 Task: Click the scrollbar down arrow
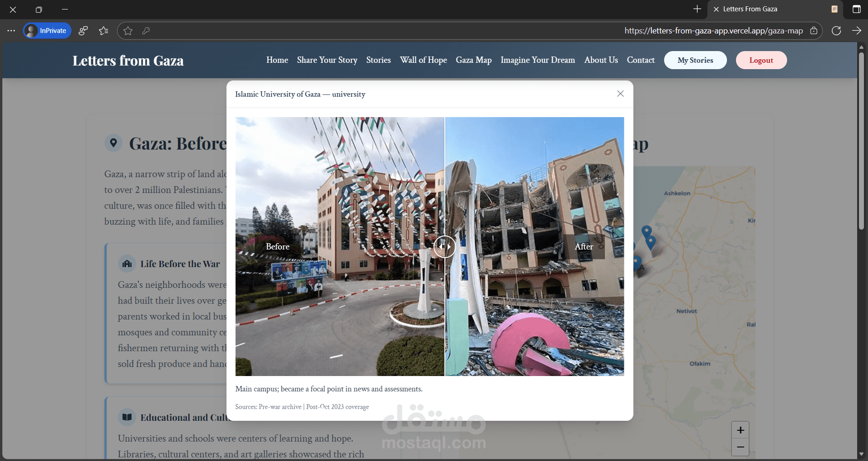pos(861,454)
